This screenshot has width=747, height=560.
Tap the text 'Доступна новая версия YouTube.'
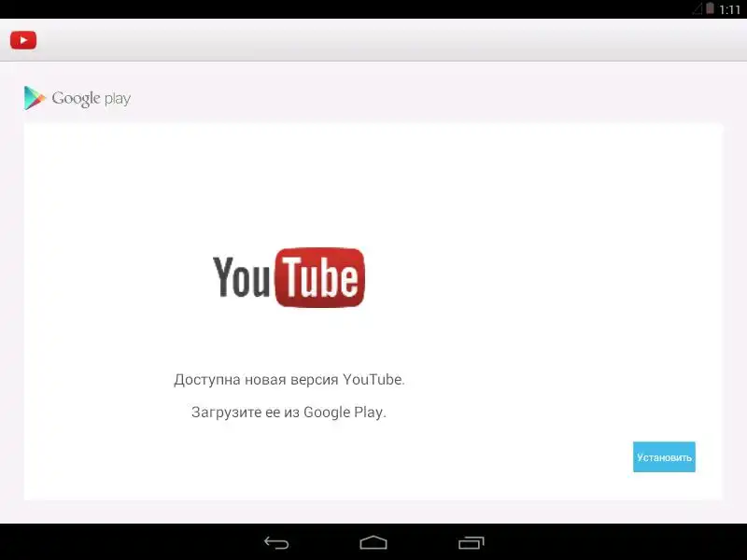pos(289,380)
